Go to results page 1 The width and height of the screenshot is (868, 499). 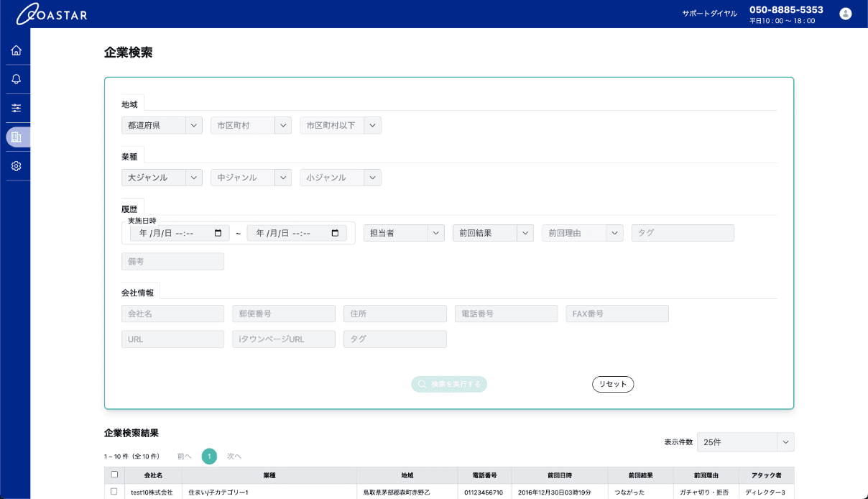click(x=209, y=456)
